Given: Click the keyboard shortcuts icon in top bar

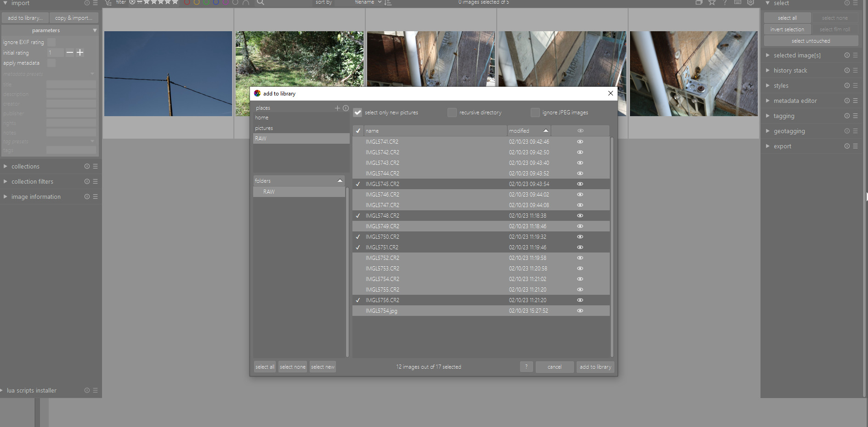Looking at the screenshot, I should (738, 3).
